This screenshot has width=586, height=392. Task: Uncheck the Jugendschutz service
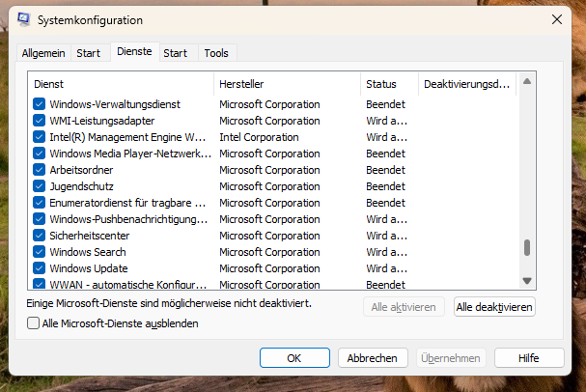(x=40, y=186)
